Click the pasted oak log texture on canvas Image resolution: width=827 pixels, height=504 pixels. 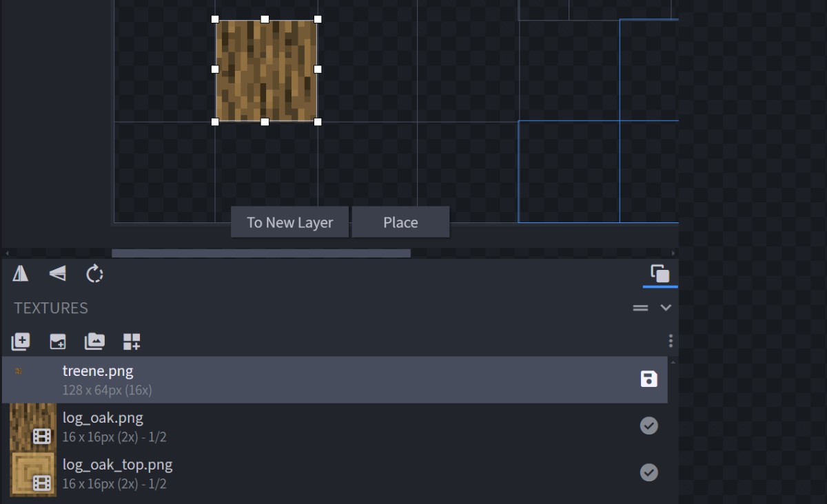(x=266, y=70)
